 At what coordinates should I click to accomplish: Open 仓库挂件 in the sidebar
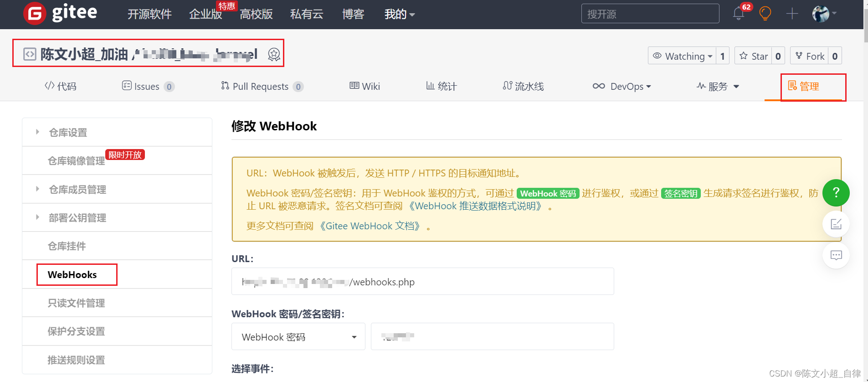coord(117,246)
